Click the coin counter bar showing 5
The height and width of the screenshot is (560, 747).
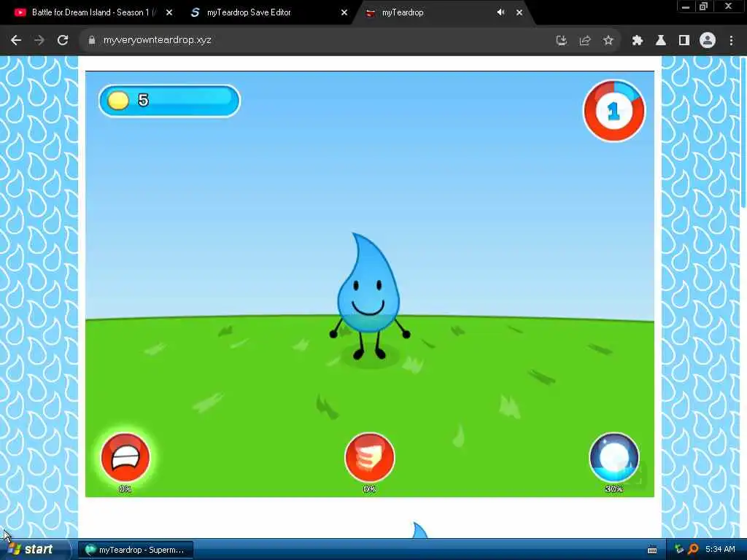pos(169,101)
